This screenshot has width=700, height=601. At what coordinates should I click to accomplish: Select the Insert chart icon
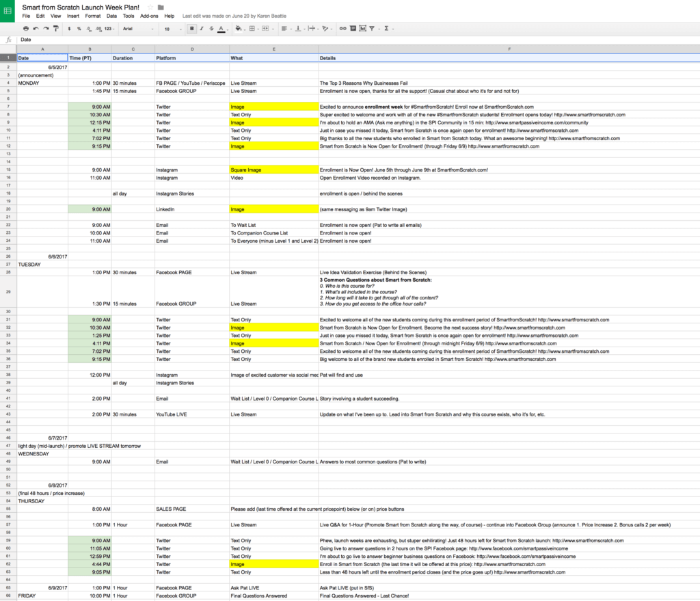pos(362,29)
